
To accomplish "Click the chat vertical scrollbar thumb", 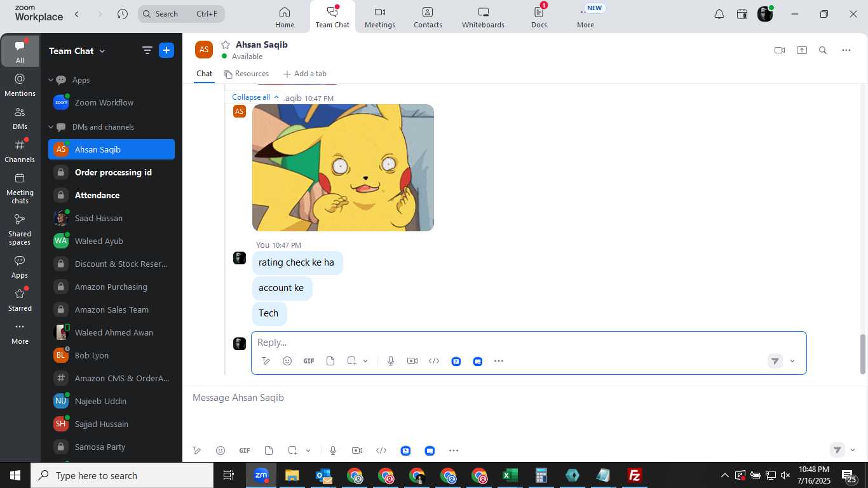I will [863, 354].
